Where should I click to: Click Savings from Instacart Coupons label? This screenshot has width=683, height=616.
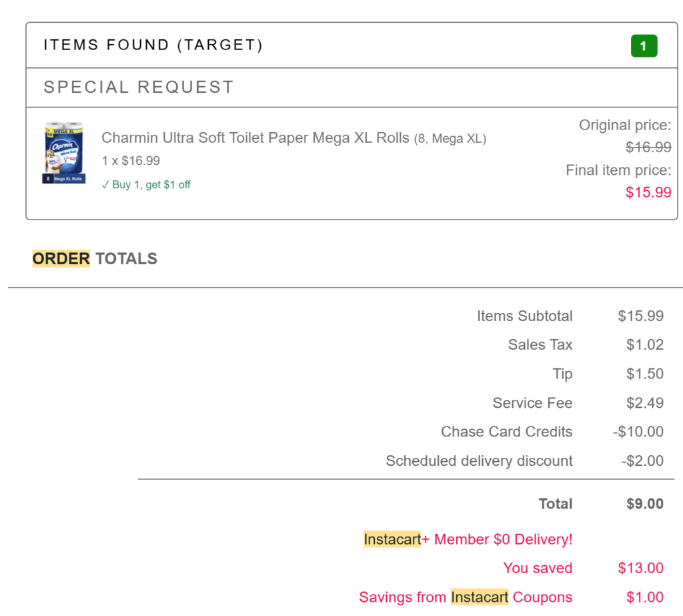click(466, 597)
